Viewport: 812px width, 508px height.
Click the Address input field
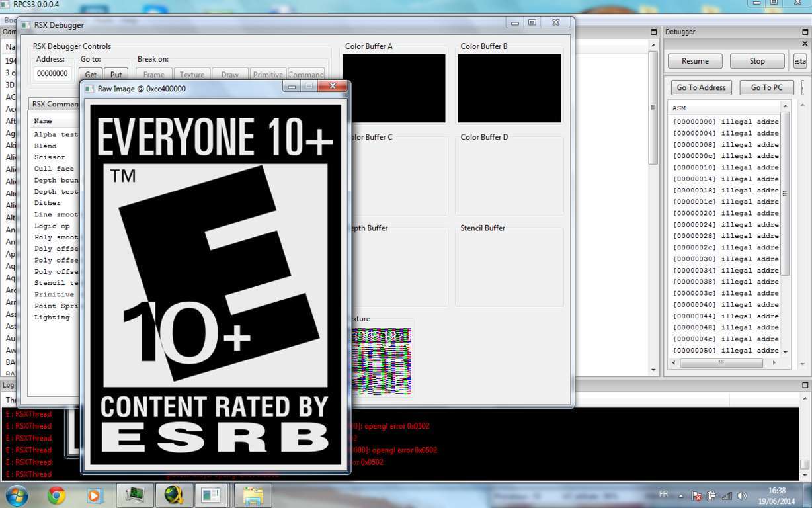52,73
